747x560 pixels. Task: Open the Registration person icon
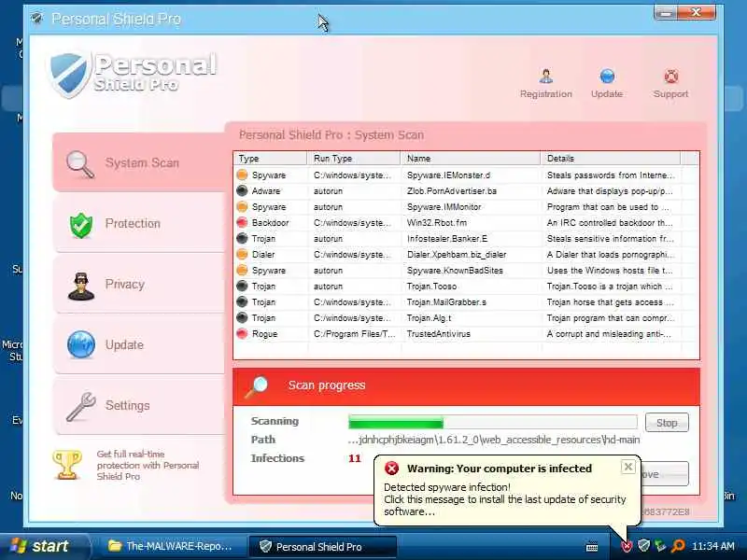point(546,77)
